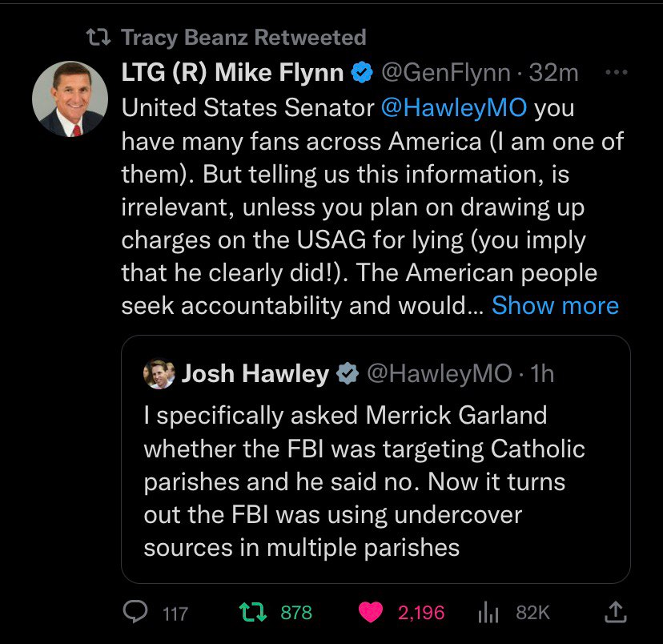Open Josh Hawley's small avatar
663x644 pixels.
coord(159,373)
